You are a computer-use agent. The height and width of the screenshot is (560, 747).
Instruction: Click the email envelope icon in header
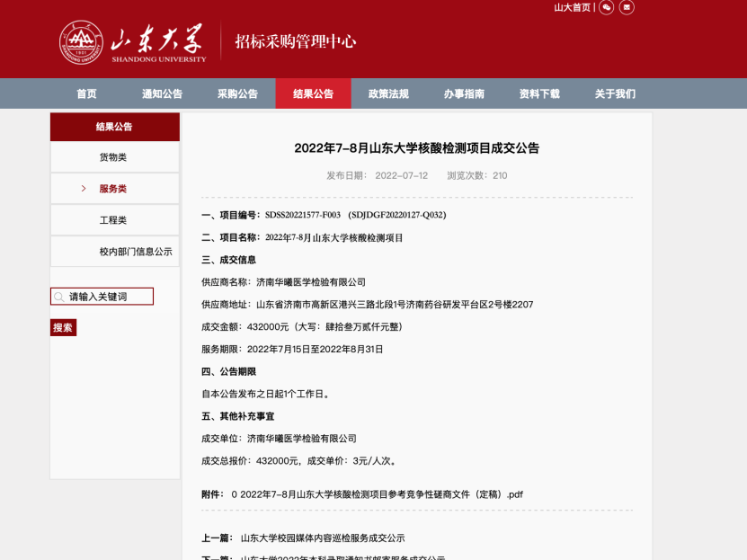(x=627, y=7)
